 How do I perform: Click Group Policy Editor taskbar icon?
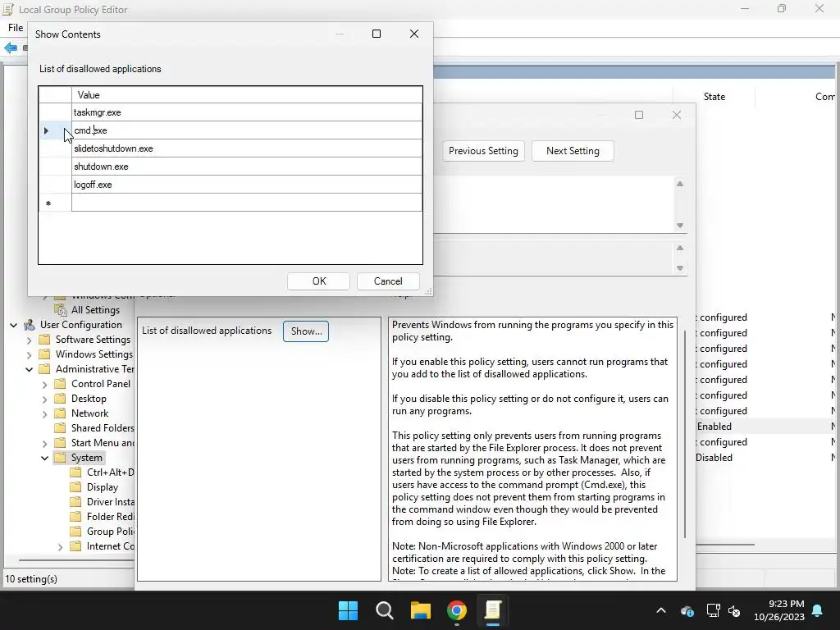tap(492, 610)
